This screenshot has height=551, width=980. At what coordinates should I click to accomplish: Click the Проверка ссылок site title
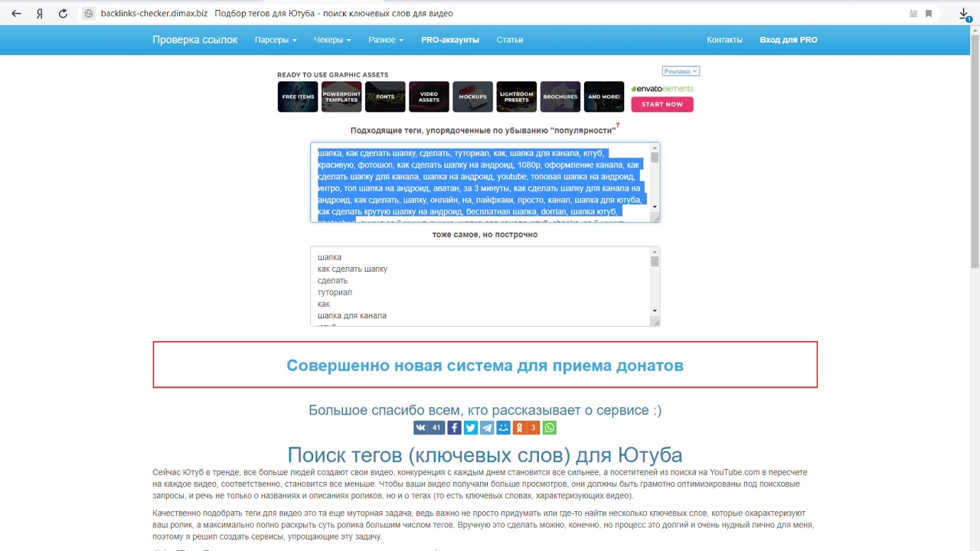click(x=195, y=40)
